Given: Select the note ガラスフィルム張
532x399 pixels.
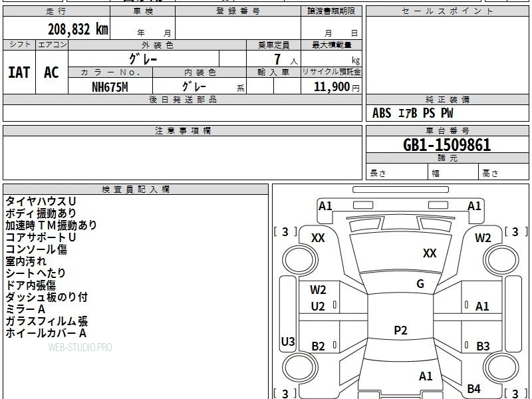Looking at the screenshot, I should pos(47,321).
